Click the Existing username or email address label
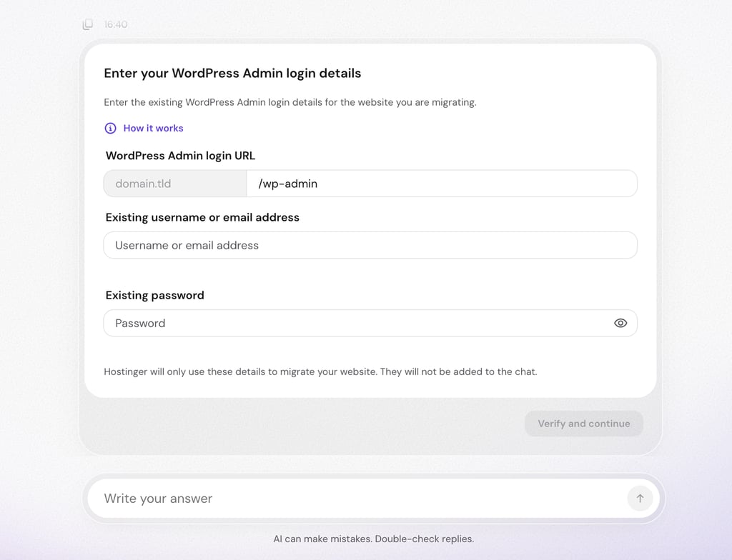This screenshot has width=732, height=560. [202, 217]
